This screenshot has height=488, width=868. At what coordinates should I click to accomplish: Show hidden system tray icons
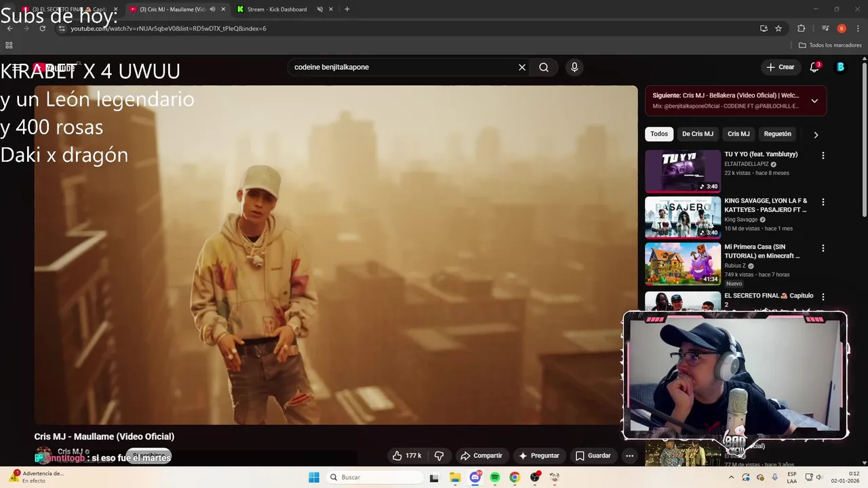[731, 477]
